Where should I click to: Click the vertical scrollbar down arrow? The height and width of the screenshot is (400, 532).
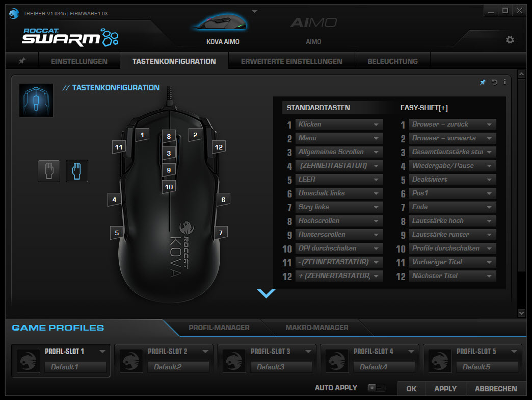521,313
